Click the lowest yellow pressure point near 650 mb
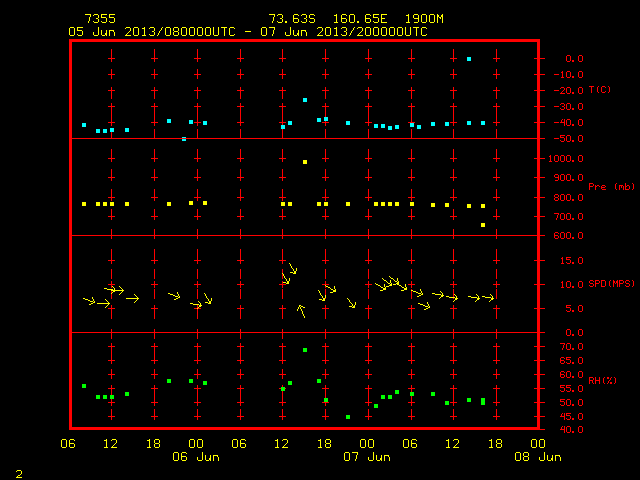The height and width of the screenshot is (480, 640). tap(483, 225)
